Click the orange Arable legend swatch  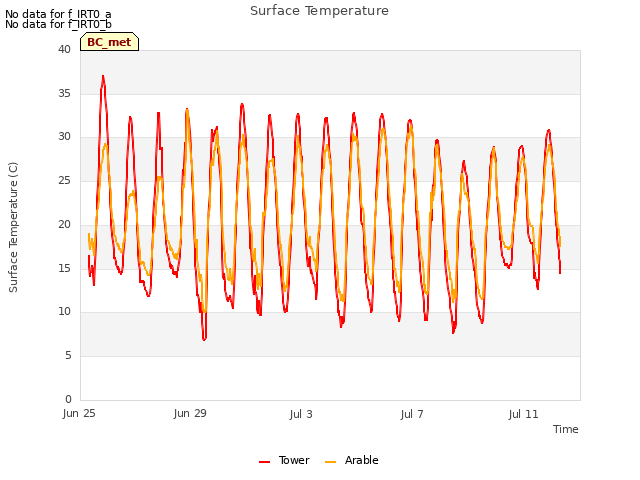tap(330, 462)
